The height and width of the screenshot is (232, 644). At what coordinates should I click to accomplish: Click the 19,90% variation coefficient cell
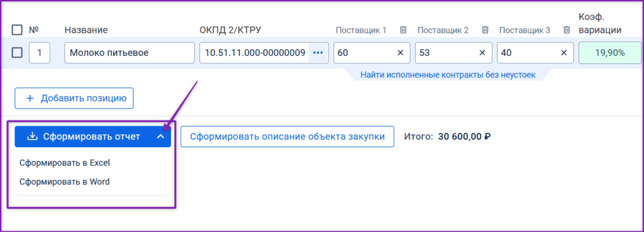pos(610,53)
